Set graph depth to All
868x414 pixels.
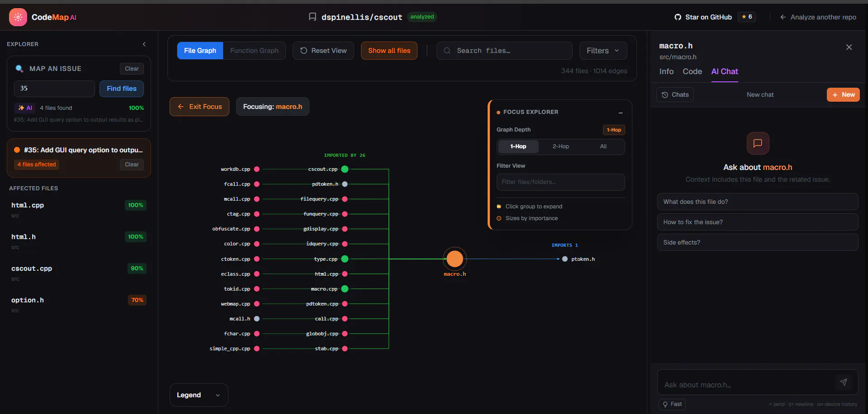point(603,146)
